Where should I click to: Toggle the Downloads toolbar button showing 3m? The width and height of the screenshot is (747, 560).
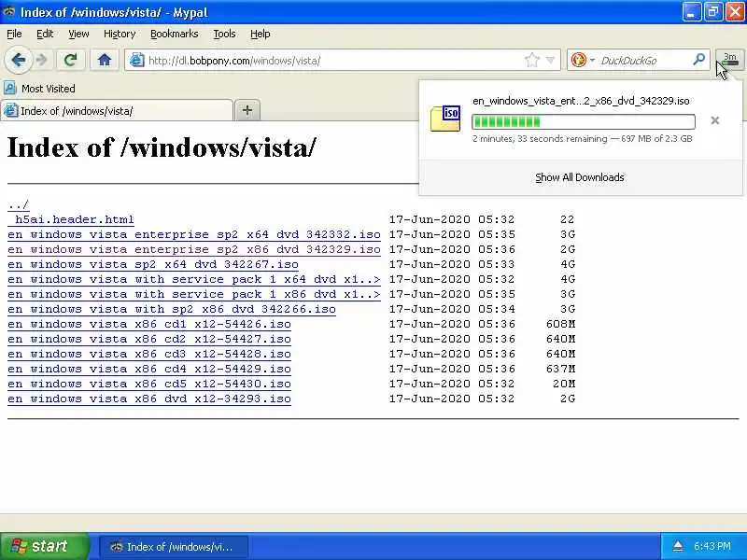tap(730, 60)
